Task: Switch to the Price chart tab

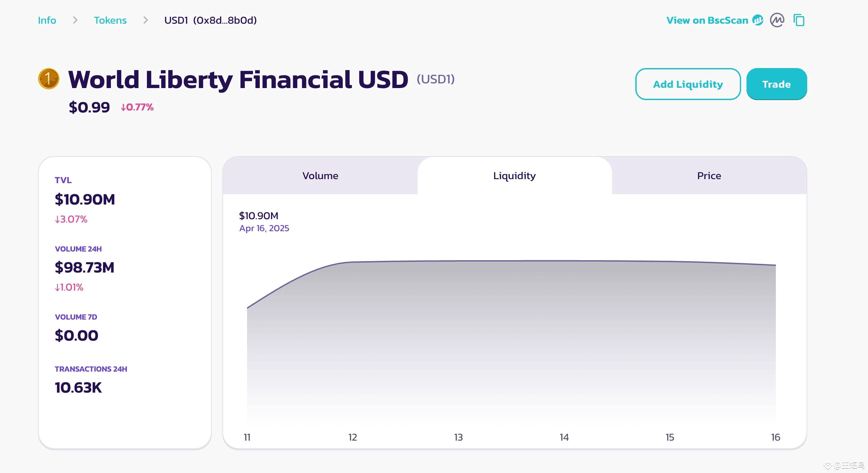Action: (709, 175)
